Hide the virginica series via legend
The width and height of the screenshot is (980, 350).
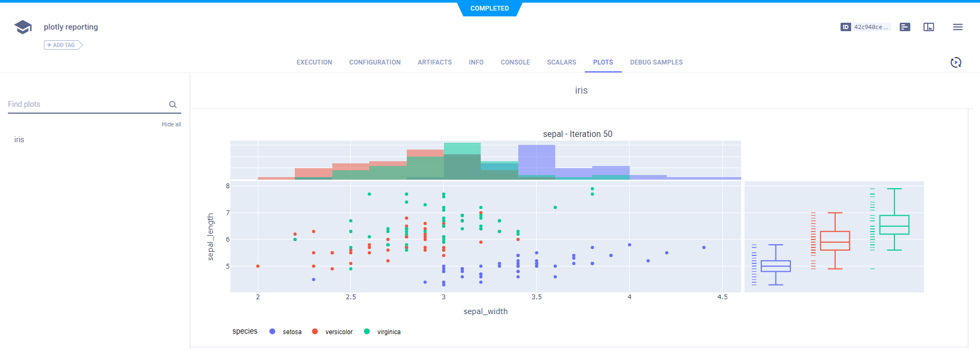point(389,332)
